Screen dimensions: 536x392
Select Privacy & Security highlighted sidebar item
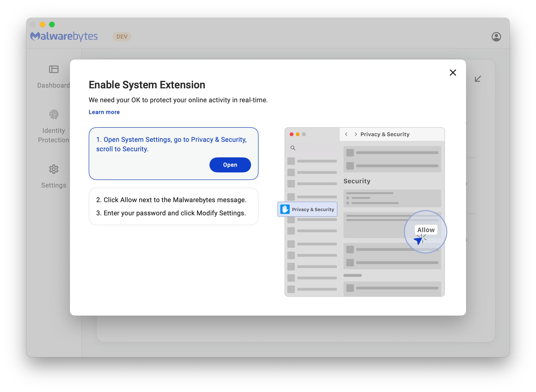pos(307,209)
